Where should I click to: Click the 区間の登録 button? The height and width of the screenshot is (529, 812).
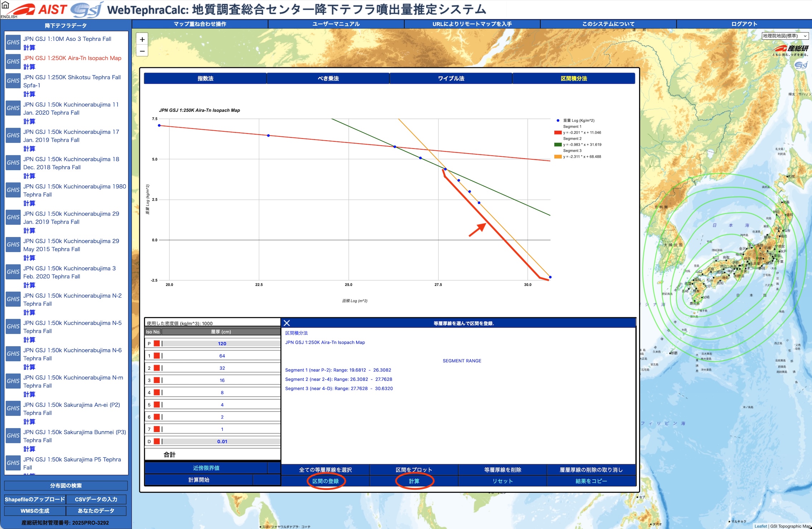pos(325,481)
